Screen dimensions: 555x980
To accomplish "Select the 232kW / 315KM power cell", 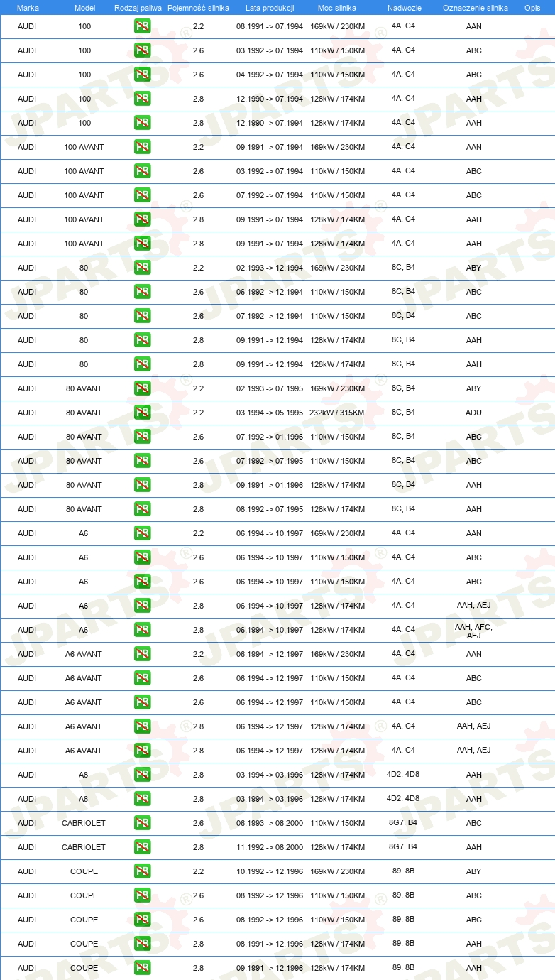I will [x=336, y=413].
